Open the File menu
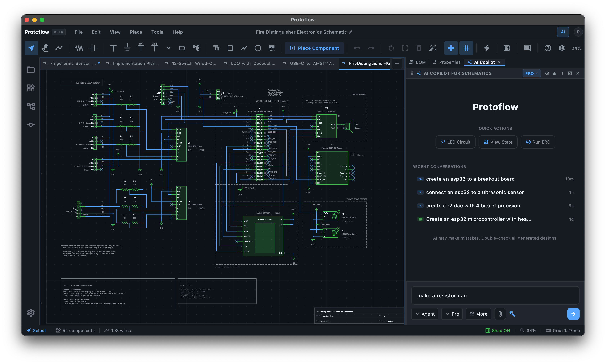Screen dimensions: 606x364 click(79, 32)
